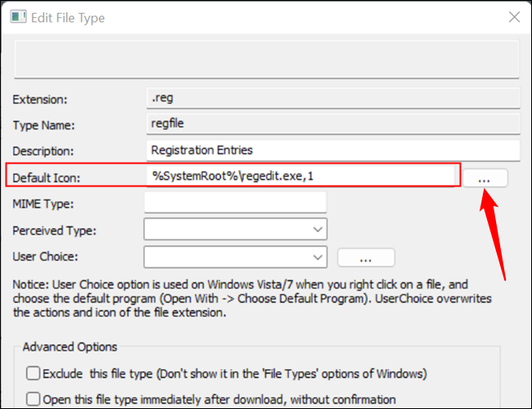Click the Perceived Type dropdown arrow

pos(318,230)
